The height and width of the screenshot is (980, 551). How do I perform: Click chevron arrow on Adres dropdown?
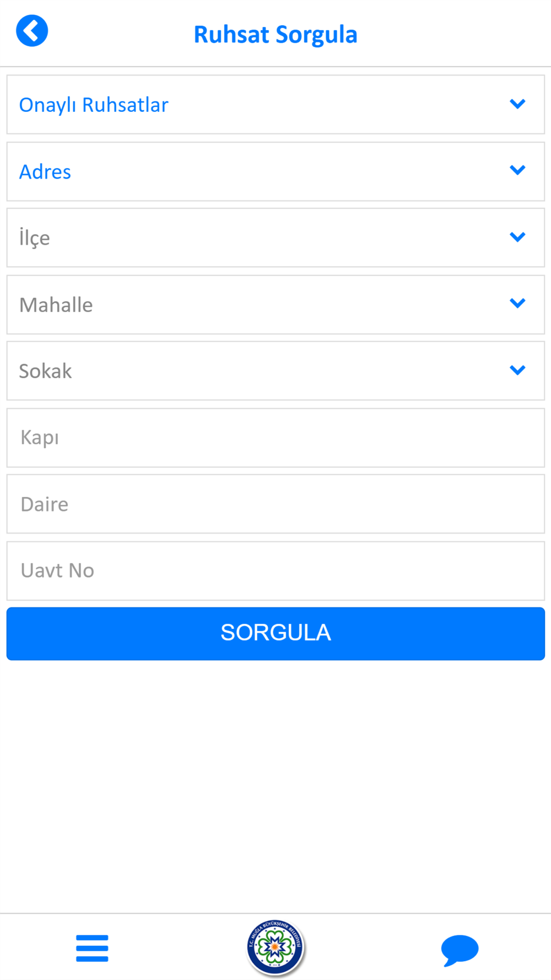tap(517, 170)
